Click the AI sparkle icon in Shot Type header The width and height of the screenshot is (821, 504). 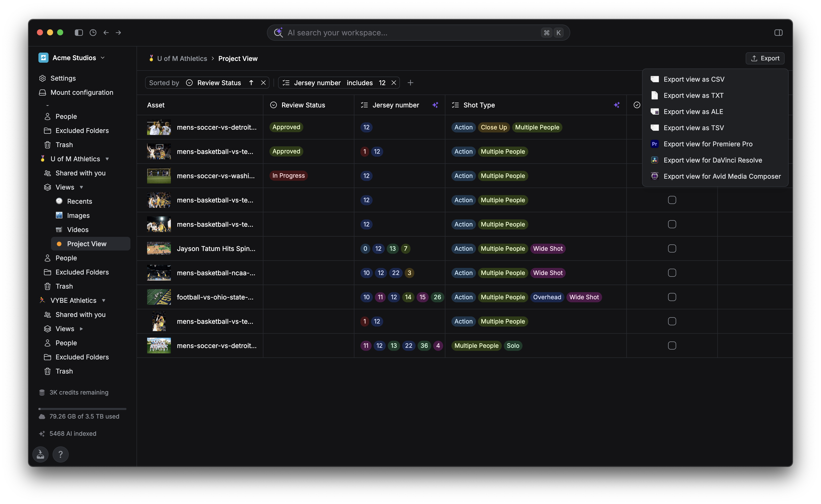[617, 105]
